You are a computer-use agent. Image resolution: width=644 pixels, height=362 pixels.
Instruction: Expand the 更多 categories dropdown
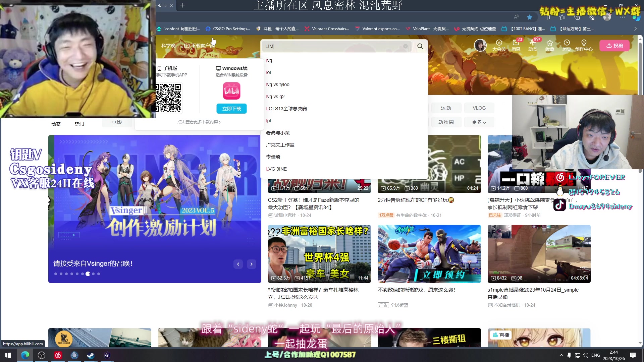tap(479, 122)
